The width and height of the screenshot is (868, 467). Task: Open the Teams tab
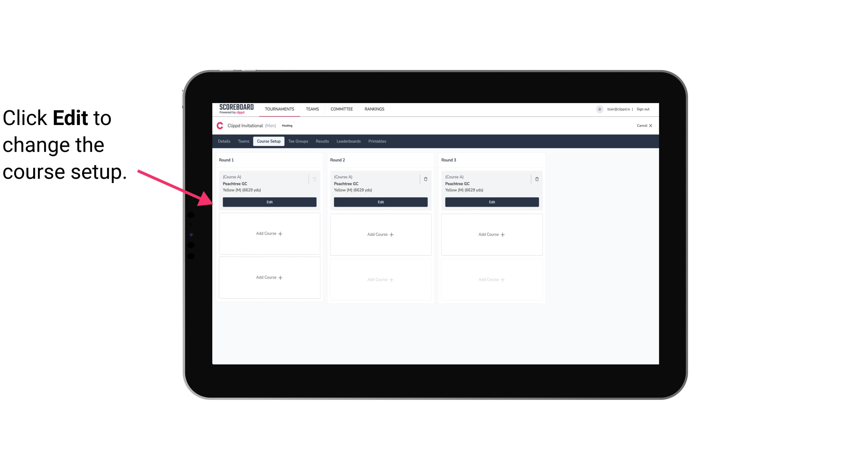pos(243,141)
